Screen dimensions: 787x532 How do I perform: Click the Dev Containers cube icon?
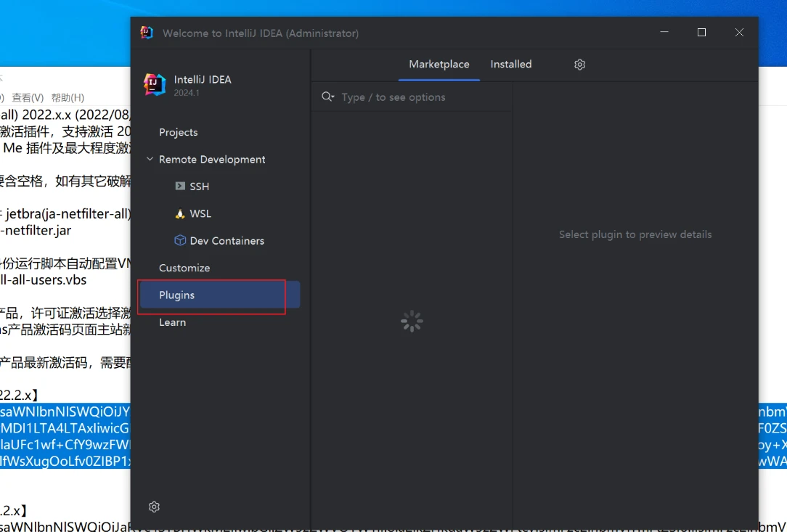[x=179, y=240]
